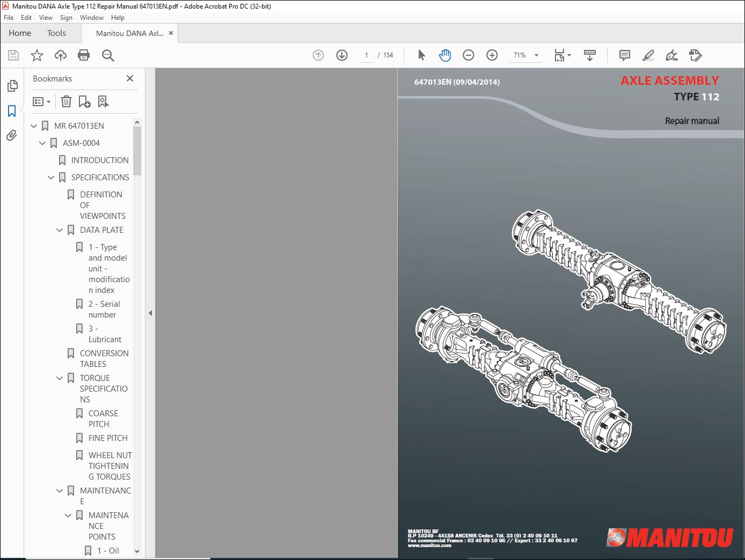Screen dimensions: 745x560
Task: Collapse the SPECIFICATIONS bookmark
Action: pyautogui.click(x=51, y=178)
